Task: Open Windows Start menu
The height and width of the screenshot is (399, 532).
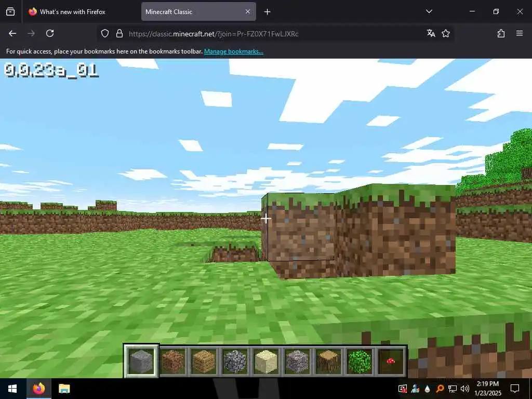Action: [12, 389]
